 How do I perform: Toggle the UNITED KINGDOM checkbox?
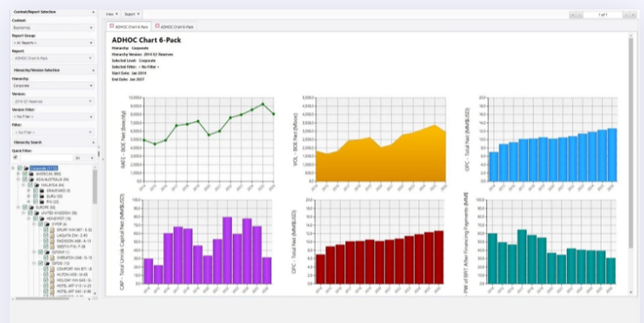click(30, 213)
